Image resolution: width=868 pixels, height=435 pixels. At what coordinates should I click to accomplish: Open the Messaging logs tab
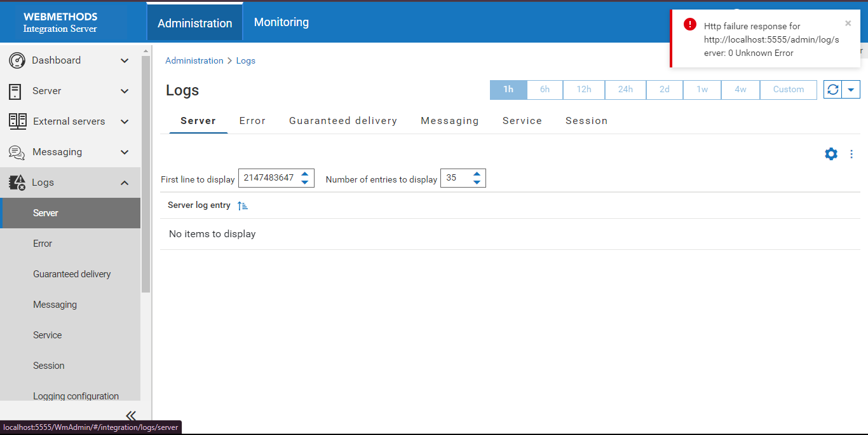point(450,121)
